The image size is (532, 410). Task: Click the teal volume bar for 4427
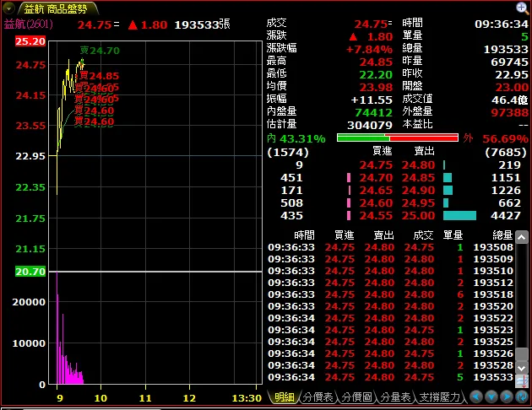459,215
